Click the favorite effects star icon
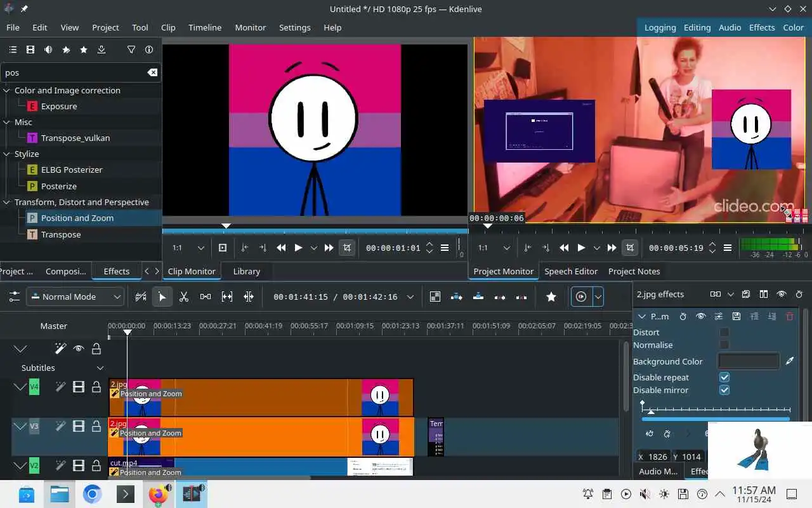Image resolution: width=812 pixels, height=508 pixels. point(83,50)
